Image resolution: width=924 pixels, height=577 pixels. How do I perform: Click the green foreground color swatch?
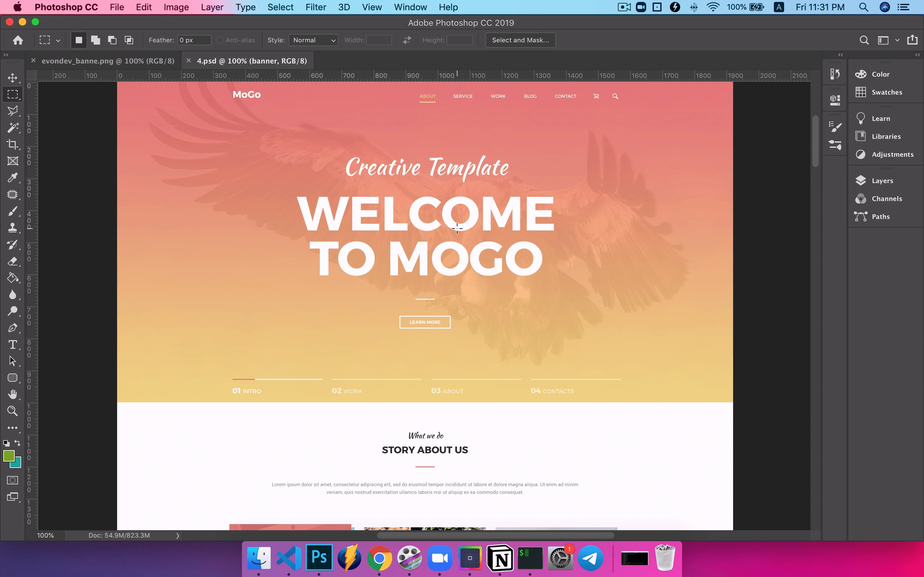pos(8,456)
